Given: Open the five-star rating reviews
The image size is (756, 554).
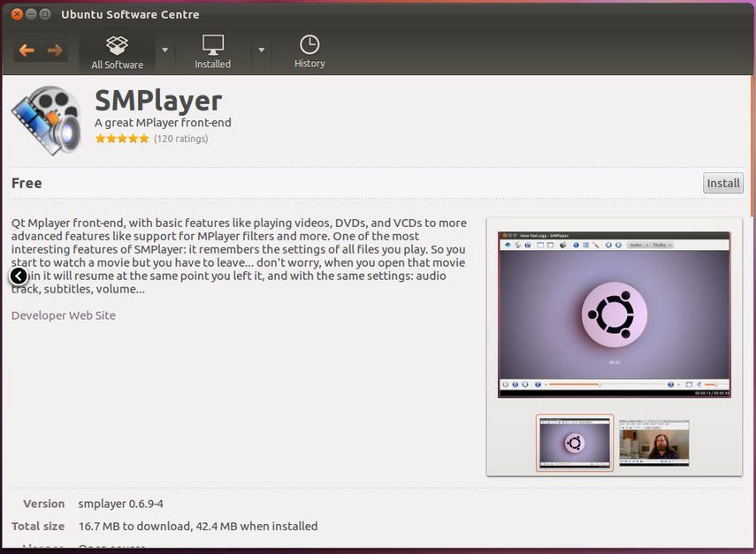Looking at the screenshot, I should [x=122, y=139].
